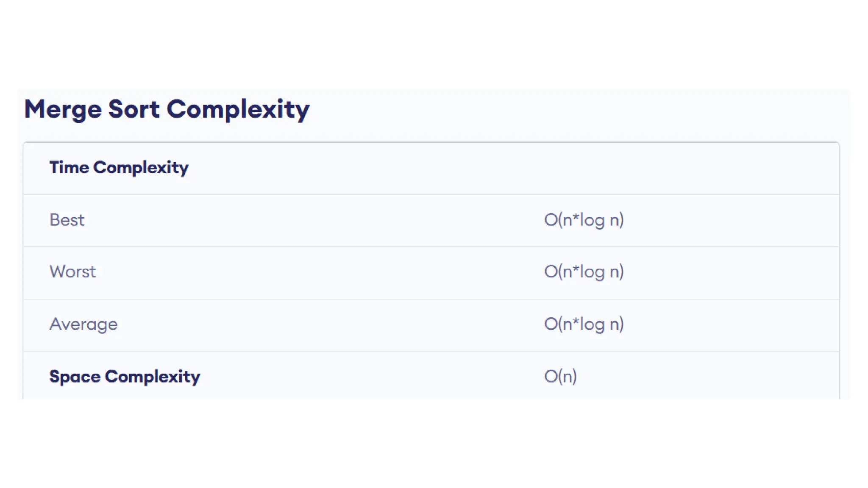Click the Average case O(n*log n) value
Viewport: 868px width, 488px height.
(x=584, y=324)
